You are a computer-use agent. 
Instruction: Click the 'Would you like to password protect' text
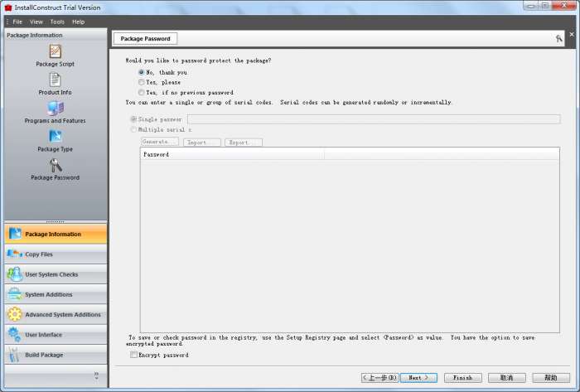pos(198,60)
